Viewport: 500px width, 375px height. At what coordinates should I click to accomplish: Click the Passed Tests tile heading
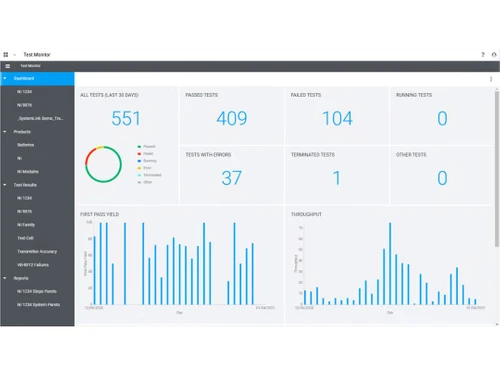(x=201, y=95)
